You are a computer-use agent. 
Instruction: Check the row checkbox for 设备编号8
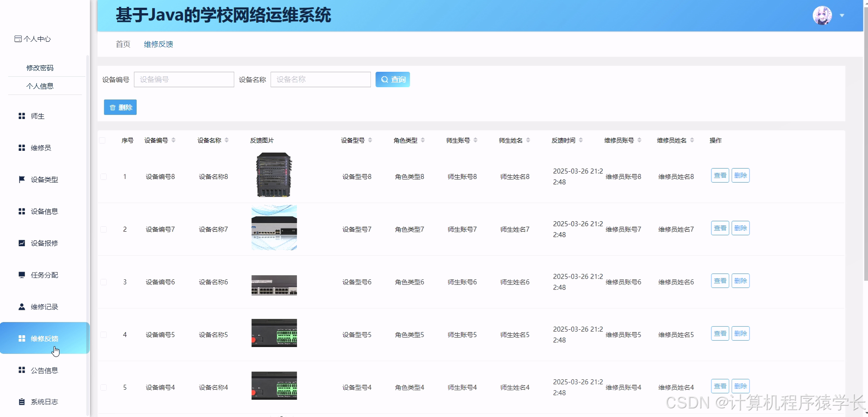click(103, 177)
